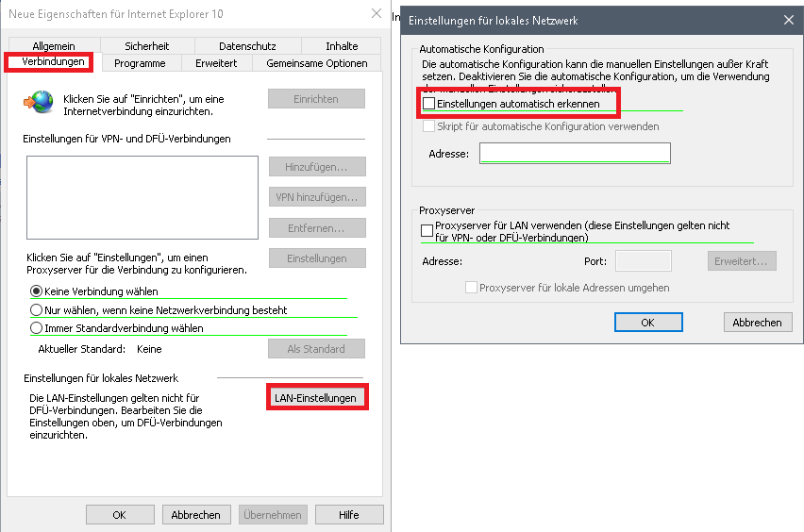Click the Entfernen... button

pyautogui.click(x=316, y=228)
